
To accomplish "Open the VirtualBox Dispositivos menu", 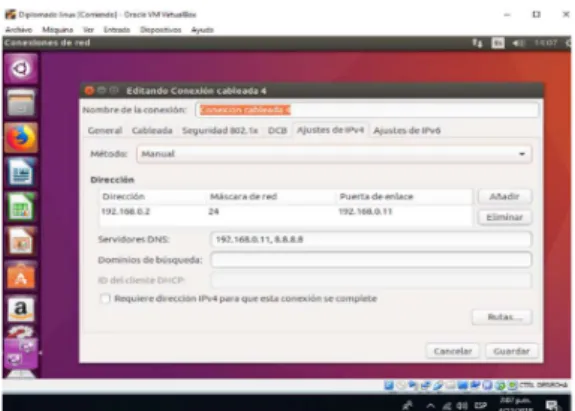I will pyautogui.click(x=161, y=30).
